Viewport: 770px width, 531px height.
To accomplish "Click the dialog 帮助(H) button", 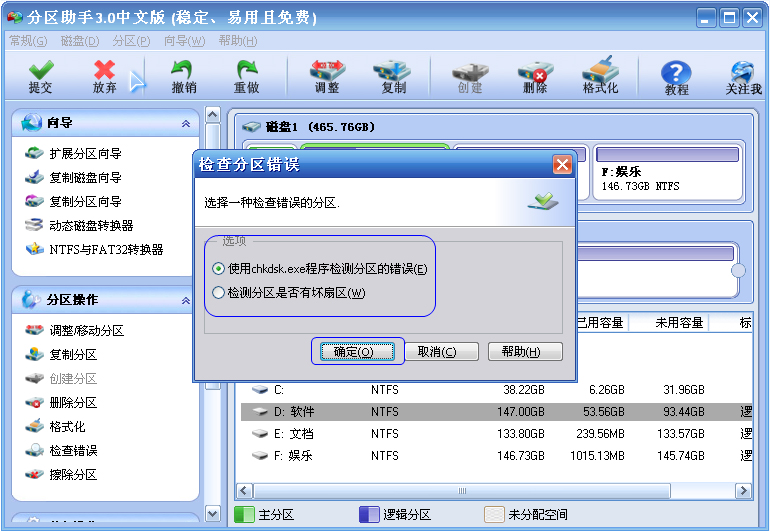I will tap(525, 352).
